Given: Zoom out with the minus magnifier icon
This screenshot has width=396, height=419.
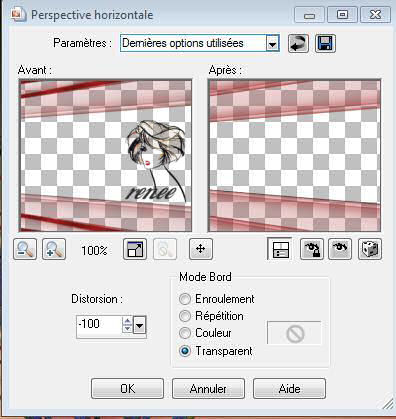Looking at the screenshot, I should point(25,249).
